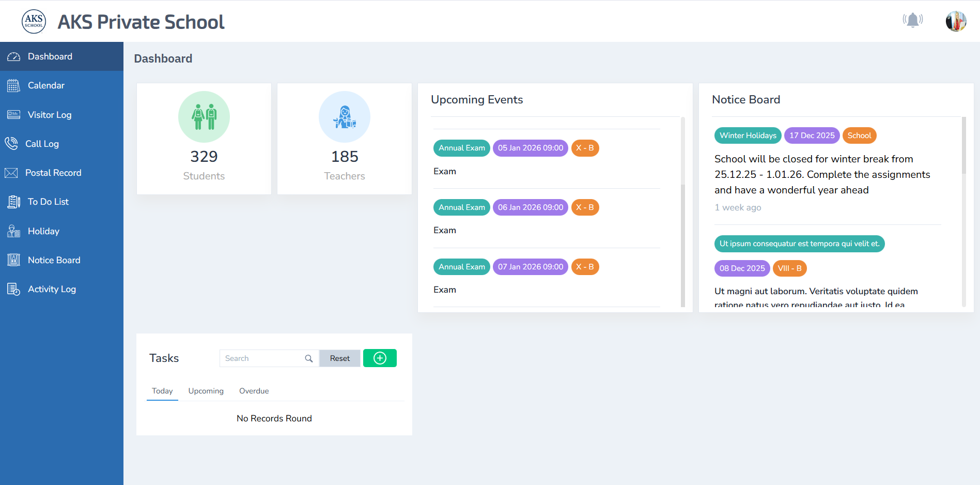
Task: Select Dashboard in the sidebar
Action: pyautogui.click(x=50, y=56)
